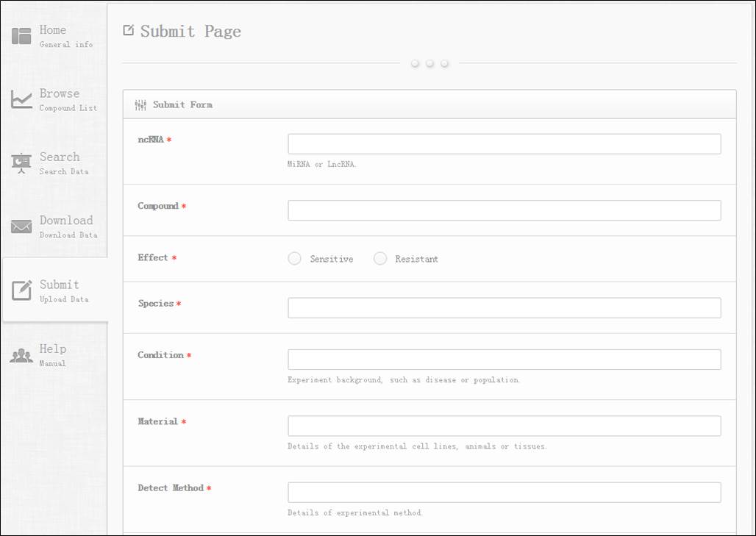Click the Home sidebar icon
The height and width of the screenshot is (536, 756).
pyautogui.click(x=21, y=36)
